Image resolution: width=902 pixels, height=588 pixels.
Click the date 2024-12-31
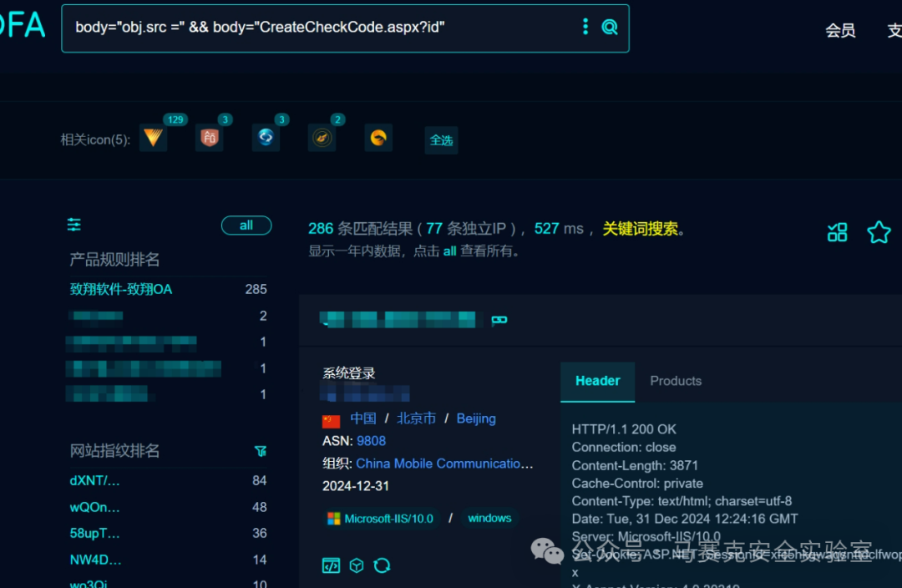(356, 485)
